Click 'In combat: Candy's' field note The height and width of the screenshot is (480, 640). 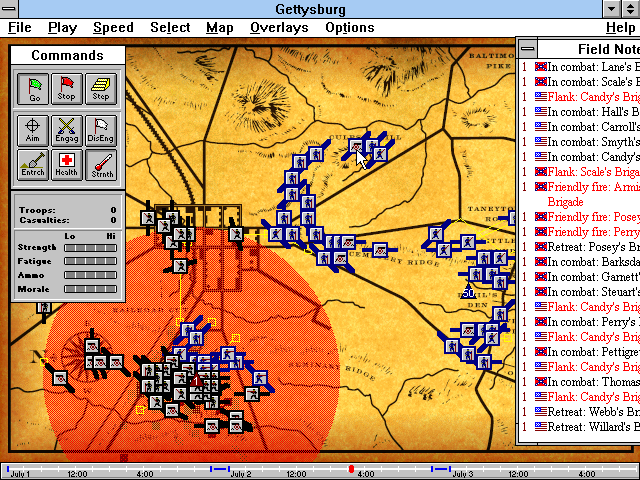coord(580,157)
